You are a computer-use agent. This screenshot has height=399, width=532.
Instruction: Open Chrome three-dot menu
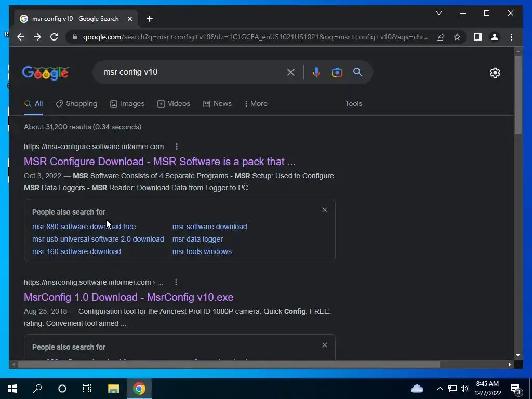(x=511, y=37)
